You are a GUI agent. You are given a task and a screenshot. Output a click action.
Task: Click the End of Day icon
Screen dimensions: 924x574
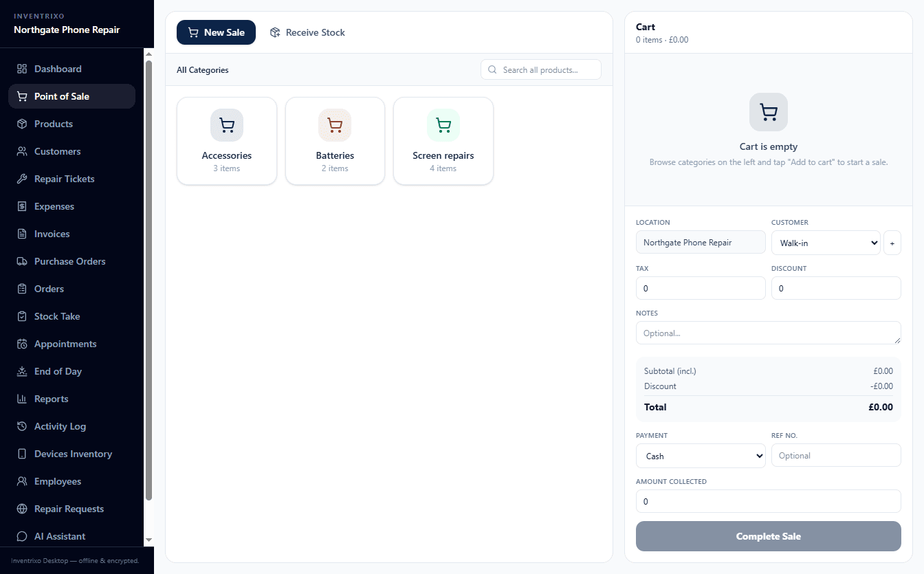(22, 371)
